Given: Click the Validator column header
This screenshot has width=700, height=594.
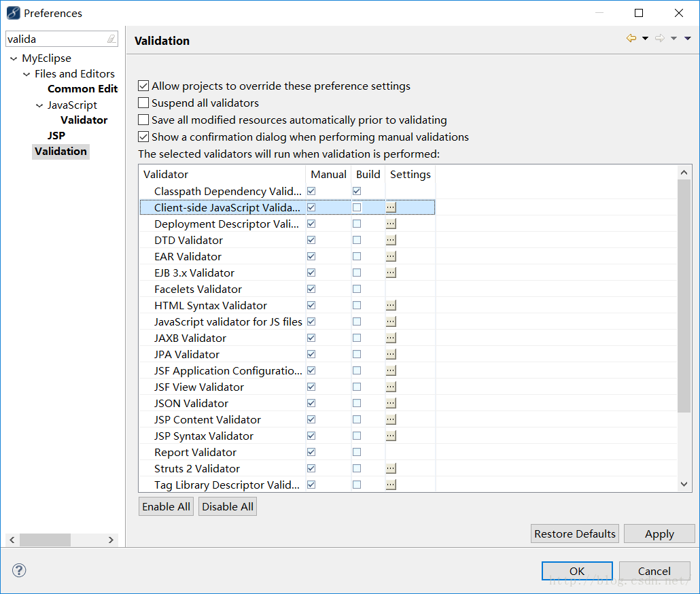Looking at the screenshot, I should (x=222, y=174).
